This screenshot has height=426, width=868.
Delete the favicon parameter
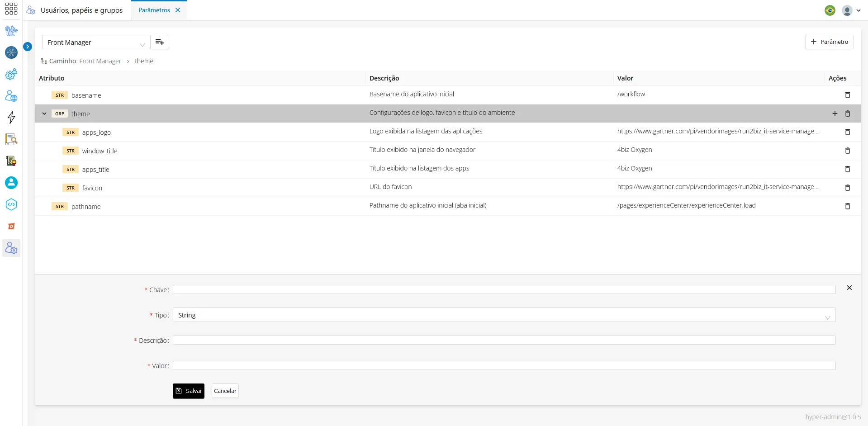click(848, 188)
